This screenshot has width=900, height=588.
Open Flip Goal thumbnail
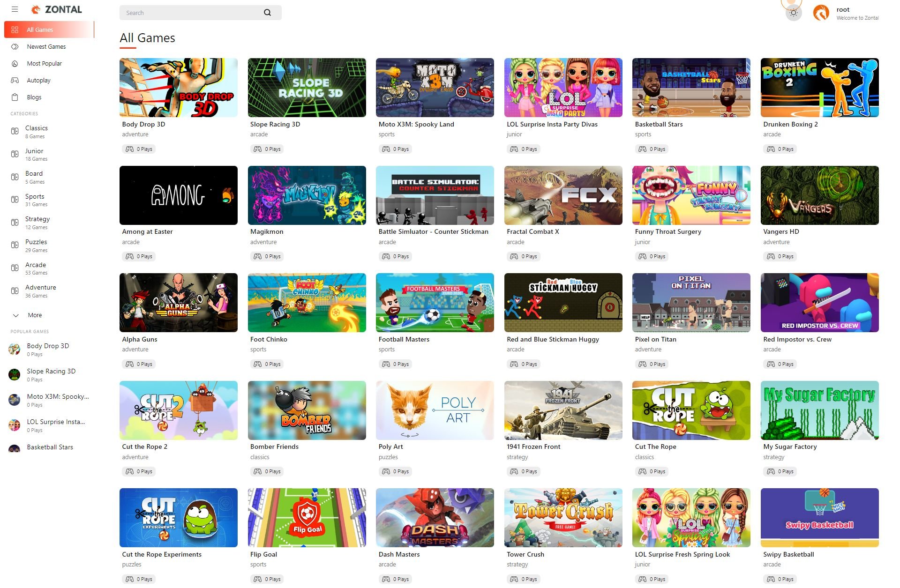click(x=307, y=518)
